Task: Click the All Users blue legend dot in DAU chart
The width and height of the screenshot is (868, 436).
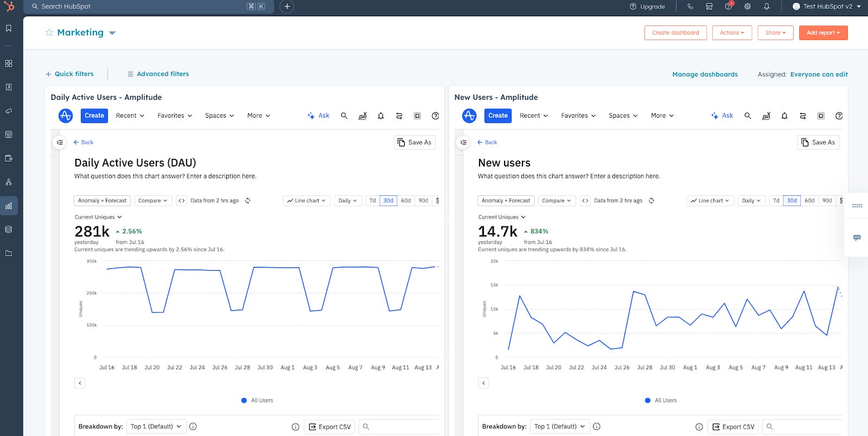Action: (244, 400)
